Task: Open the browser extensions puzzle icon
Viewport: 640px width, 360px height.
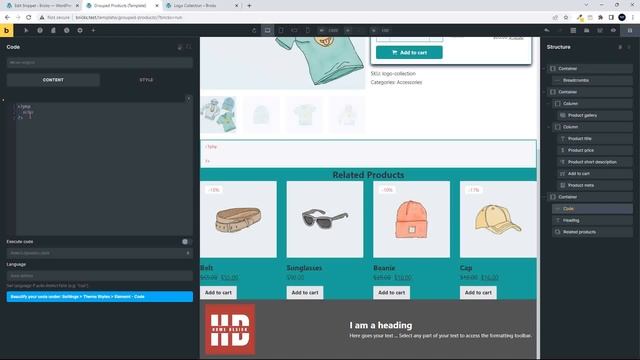Action: click(x=600, y=18)
